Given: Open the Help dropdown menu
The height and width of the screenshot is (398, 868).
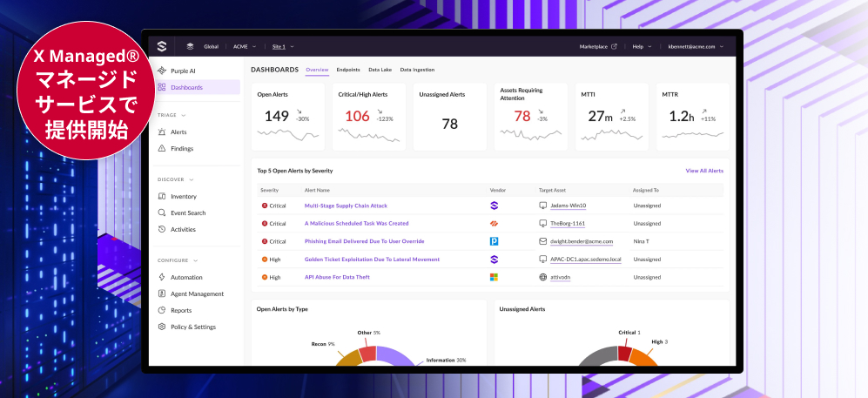Looking at the screenshot, I should (x=643, y=46).
